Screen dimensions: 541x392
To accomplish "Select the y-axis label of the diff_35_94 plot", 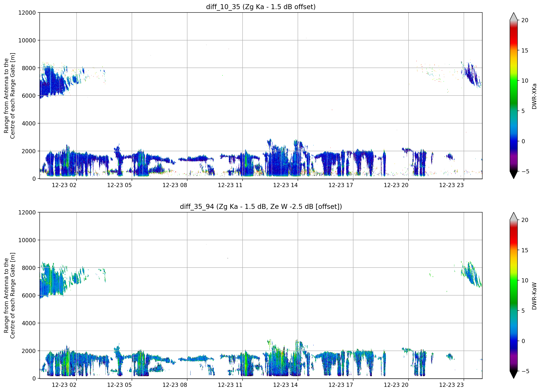I will click(10, 295).
